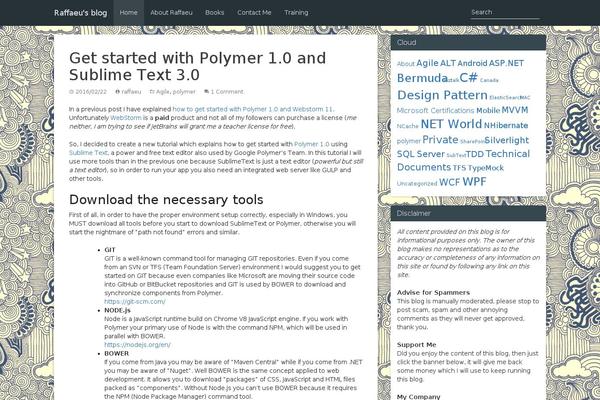Visit the https://nodejs.org/en/ link
This screenshot has height=400, width=600.
coord(137,345)
